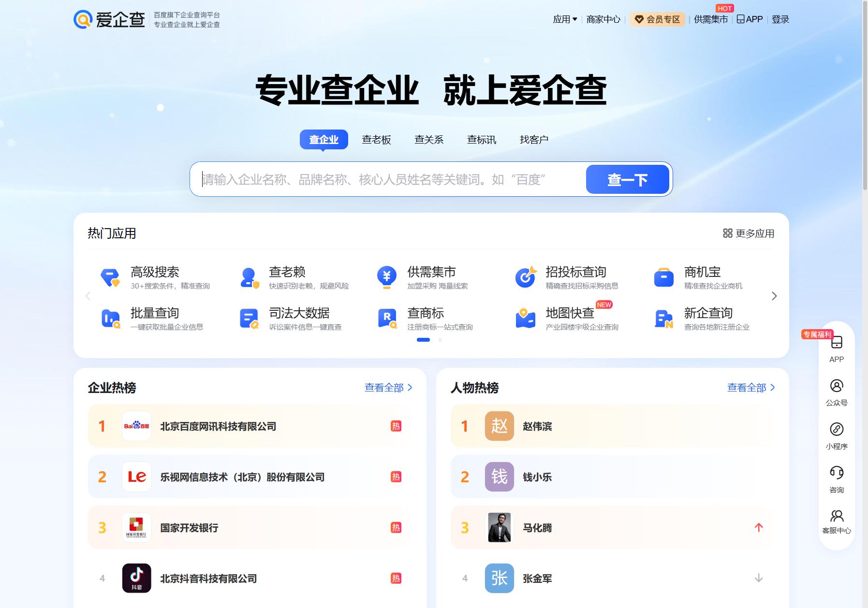
Task: Open the 供需集市 yen icon in 热门应用
Action: [x=386, y=277]
